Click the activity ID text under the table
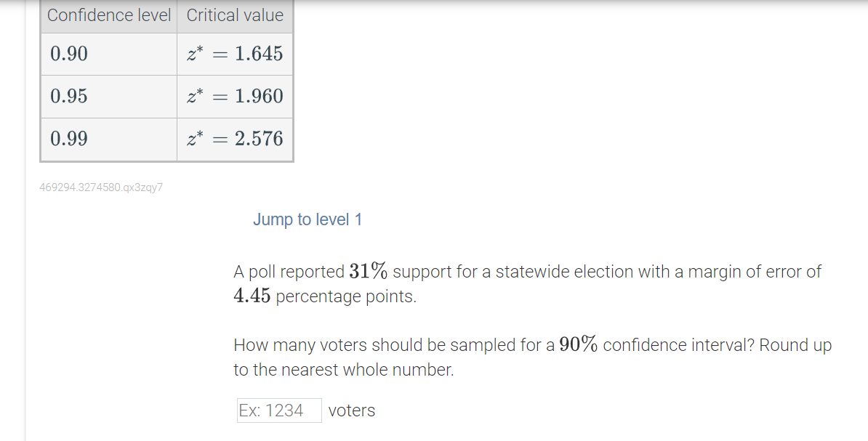The image size is (868, 441). 101,187
